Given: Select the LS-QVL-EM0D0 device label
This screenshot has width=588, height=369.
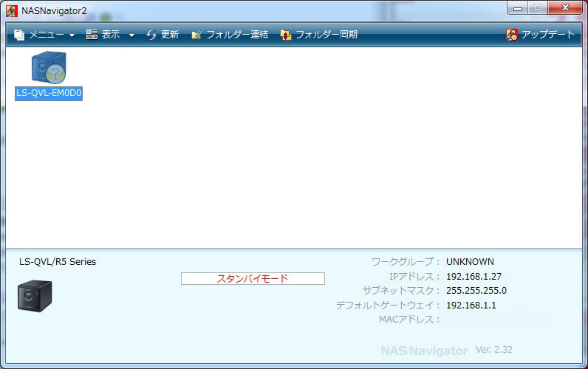Looking at the screenshot, I should pos(49,93).
